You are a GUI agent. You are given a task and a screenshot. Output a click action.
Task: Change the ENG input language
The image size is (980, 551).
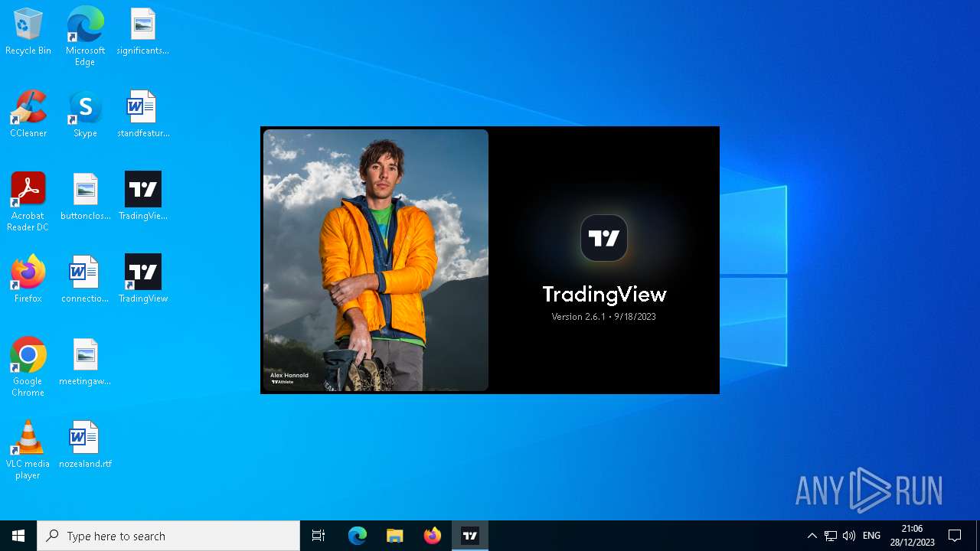[x=871, y=536]
